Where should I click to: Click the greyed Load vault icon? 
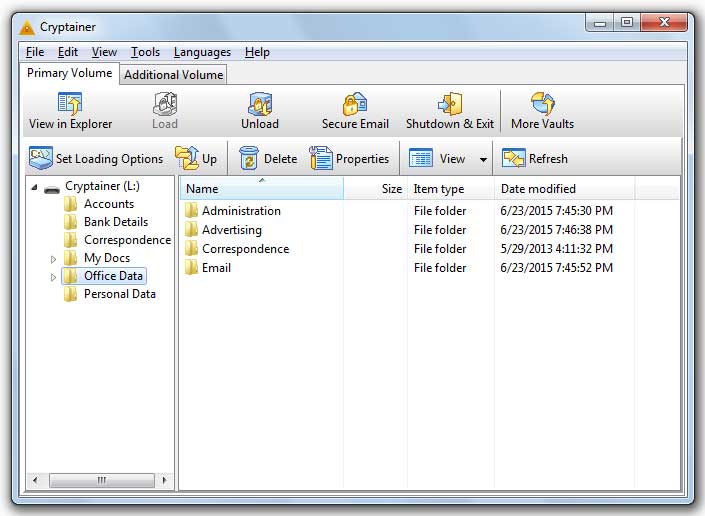[x=165, y=103]
